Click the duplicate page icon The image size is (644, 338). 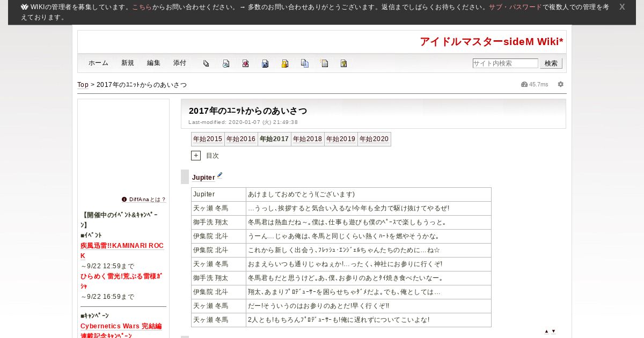[304, 63]
